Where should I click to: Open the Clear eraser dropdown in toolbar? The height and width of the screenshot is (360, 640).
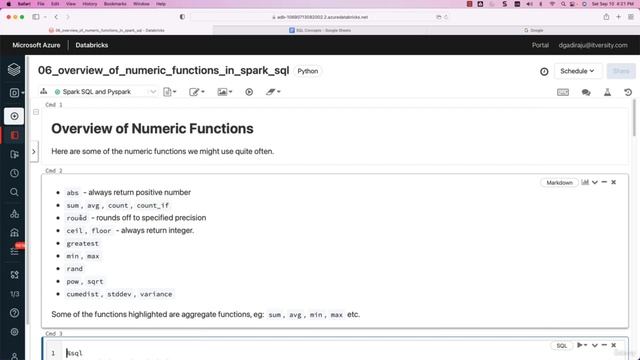click(273, 92)
